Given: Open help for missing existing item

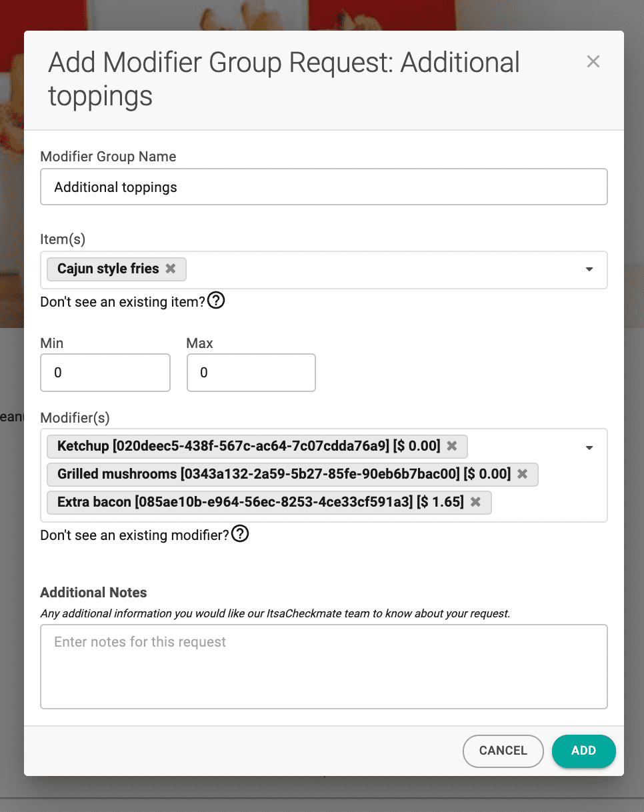Looking at the screenshot, I should [216, 301].
